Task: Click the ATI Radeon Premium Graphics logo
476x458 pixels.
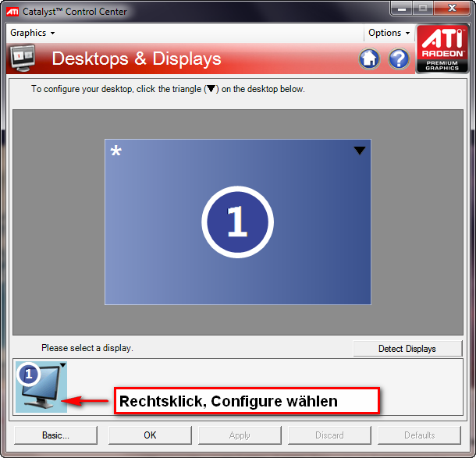Action: click(x=442, y=48)
